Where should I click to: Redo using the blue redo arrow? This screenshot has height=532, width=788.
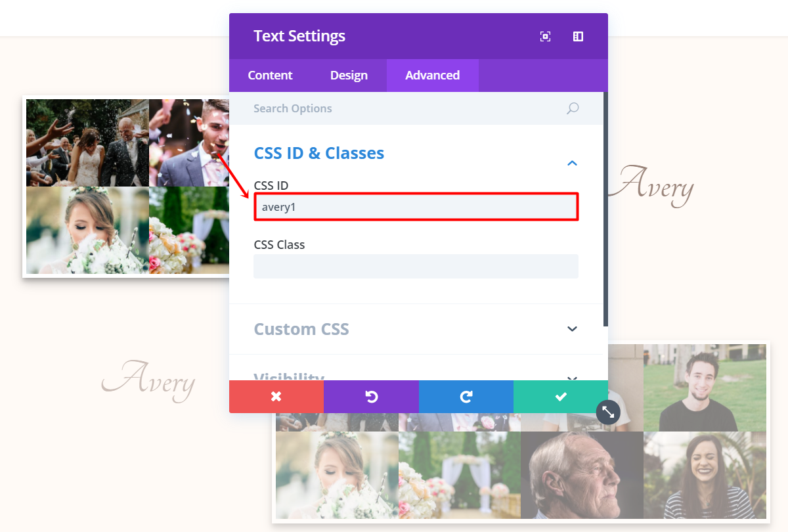(466, 397)
